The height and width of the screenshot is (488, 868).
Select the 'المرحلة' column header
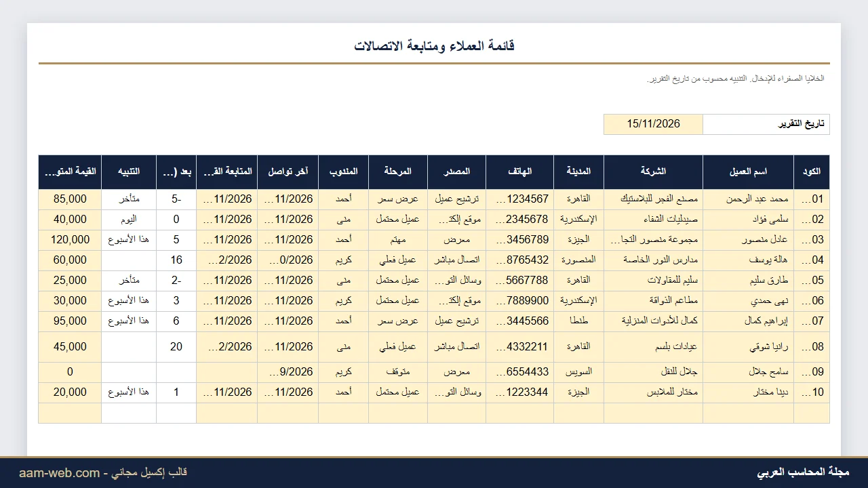point(398,172)
